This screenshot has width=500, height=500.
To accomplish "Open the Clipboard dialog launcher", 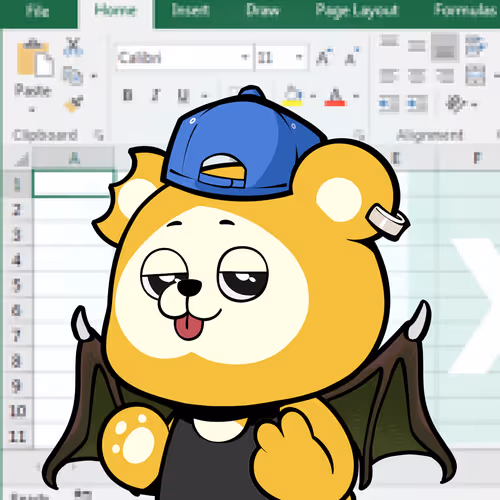I will point(99,135).
